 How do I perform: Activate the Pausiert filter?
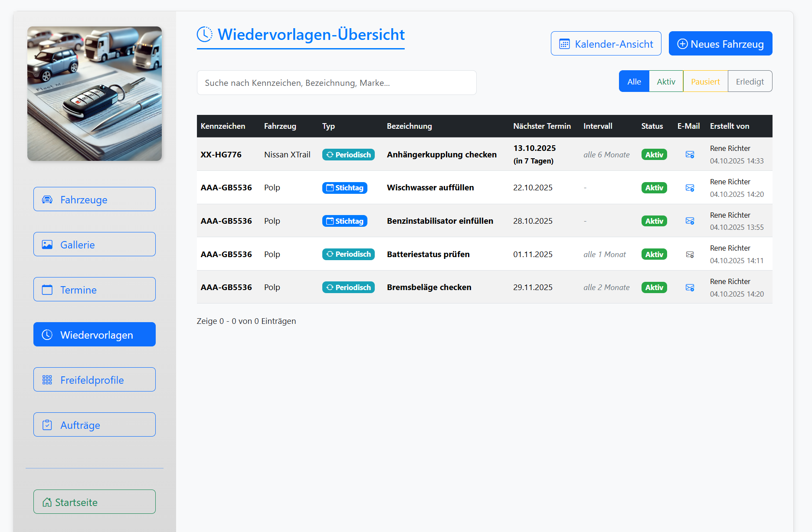click(705, 81)
